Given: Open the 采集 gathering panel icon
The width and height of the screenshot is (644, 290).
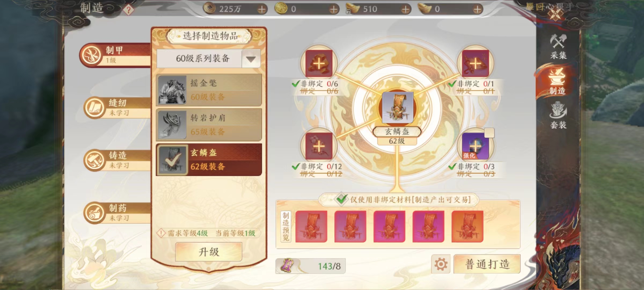Looking at the screenshot, I should point(558,46).
